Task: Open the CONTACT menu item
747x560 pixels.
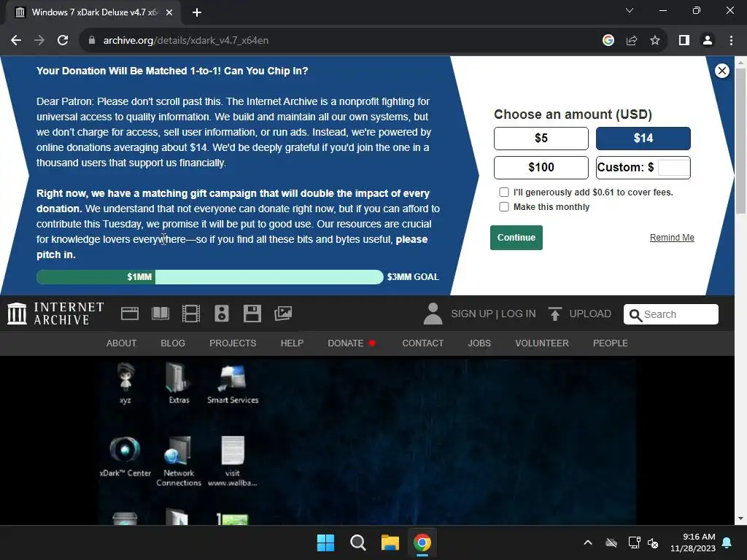Action: (422, 343)
